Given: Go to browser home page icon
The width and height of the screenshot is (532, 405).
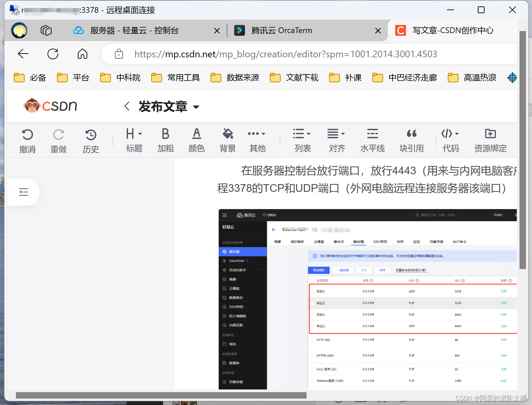Looking at the screenshot, I should [x=83, y=54].
